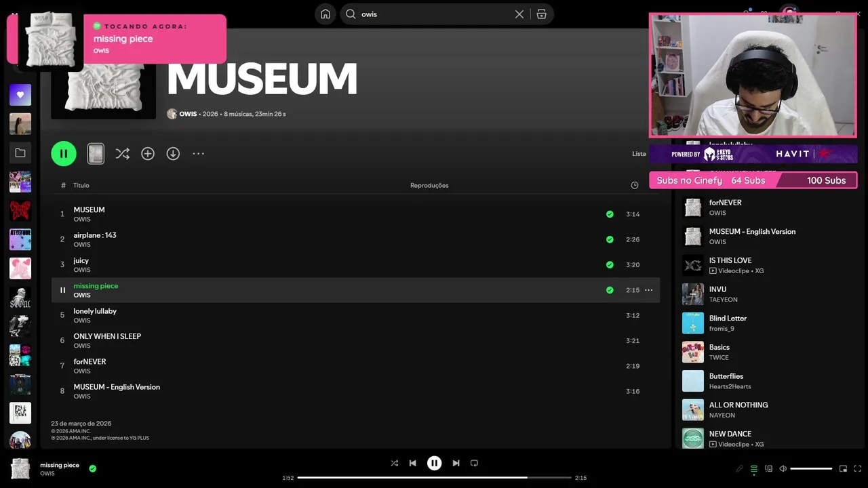Toggle saved checkmark on airplane : 143
This screenshot has width=868, height=488.
[x=610, y=239]
